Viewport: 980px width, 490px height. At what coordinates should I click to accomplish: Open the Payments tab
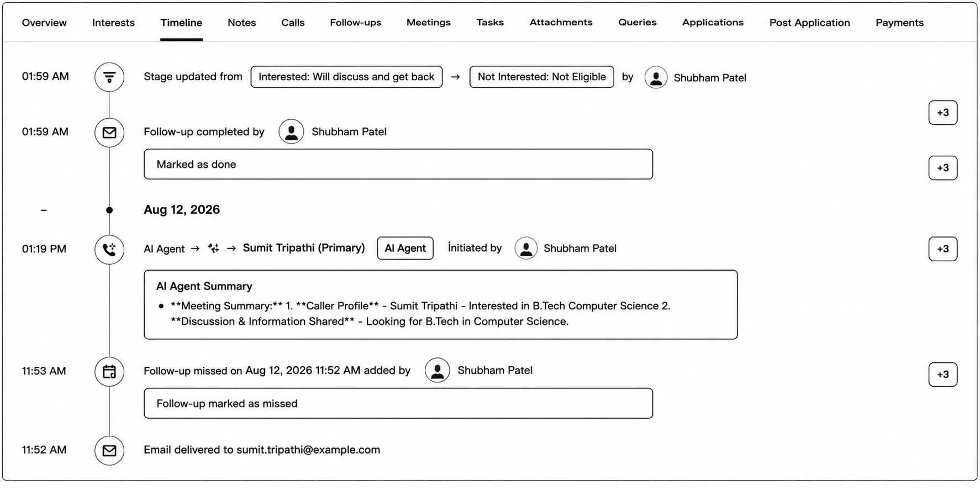[x=899, y=23]
